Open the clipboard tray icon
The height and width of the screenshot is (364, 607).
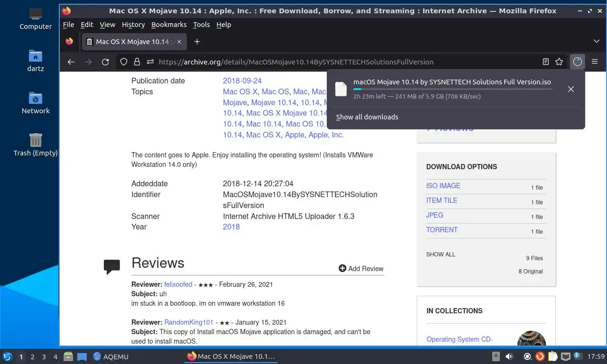pos(552,356)
